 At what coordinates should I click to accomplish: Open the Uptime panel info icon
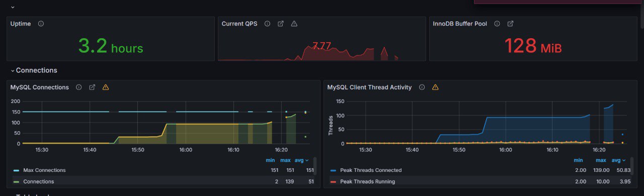coord(41,24)
